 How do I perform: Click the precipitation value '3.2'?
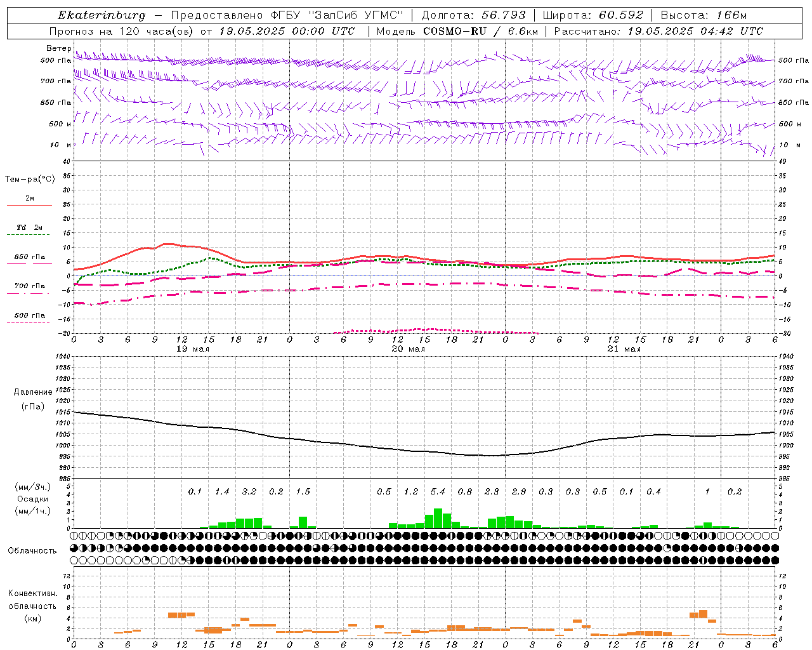coord(249,492)
